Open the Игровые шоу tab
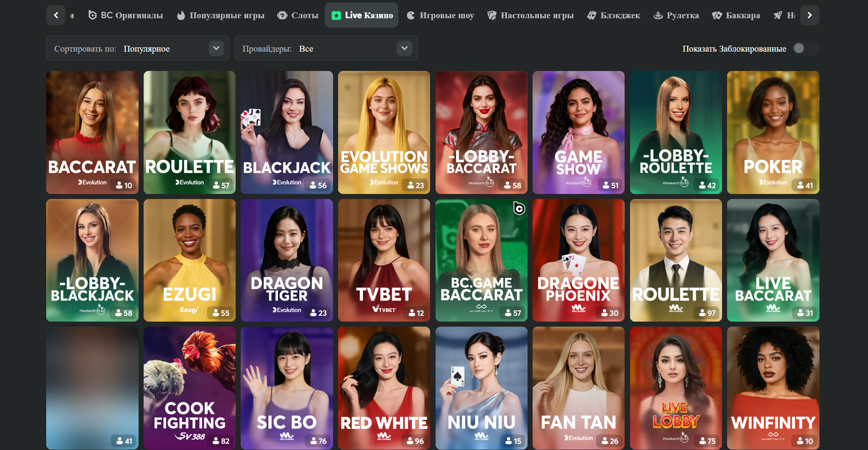Screen dimensions: 868x450 tap(441, 15)
